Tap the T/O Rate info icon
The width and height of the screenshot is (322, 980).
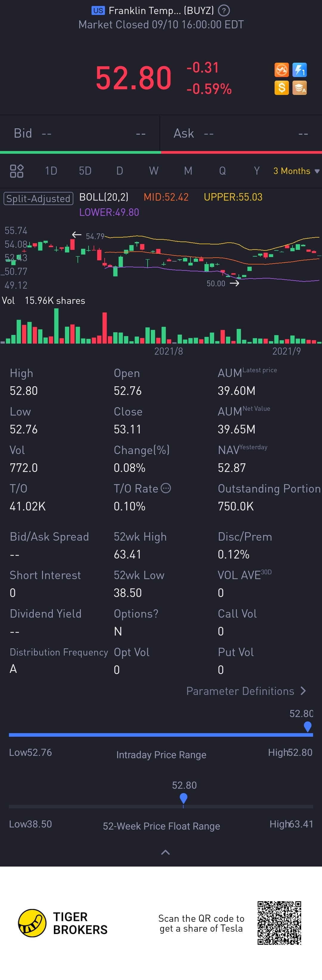[166, 488]
